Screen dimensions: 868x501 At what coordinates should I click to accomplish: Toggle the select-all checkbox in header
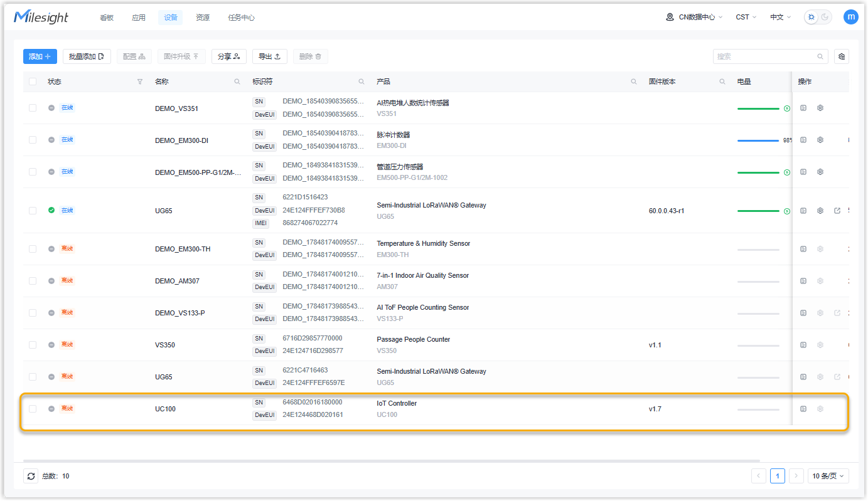pos(33,82)
